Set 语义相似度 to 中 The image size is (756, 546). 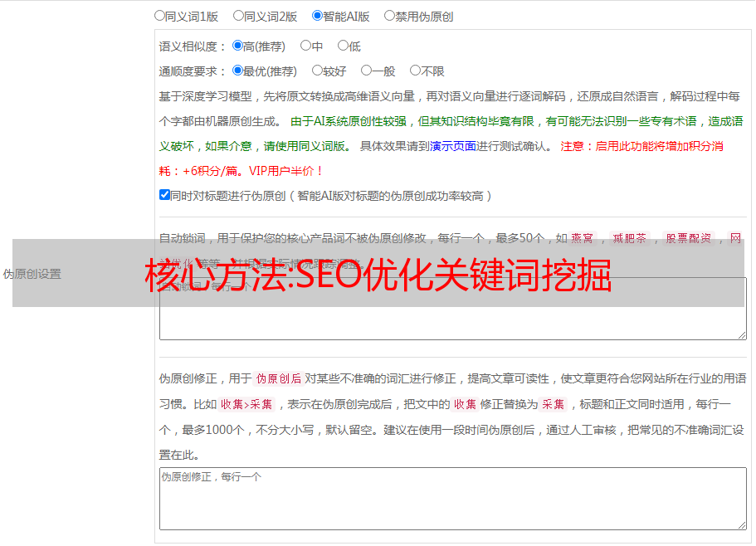(x=305, y=46)
